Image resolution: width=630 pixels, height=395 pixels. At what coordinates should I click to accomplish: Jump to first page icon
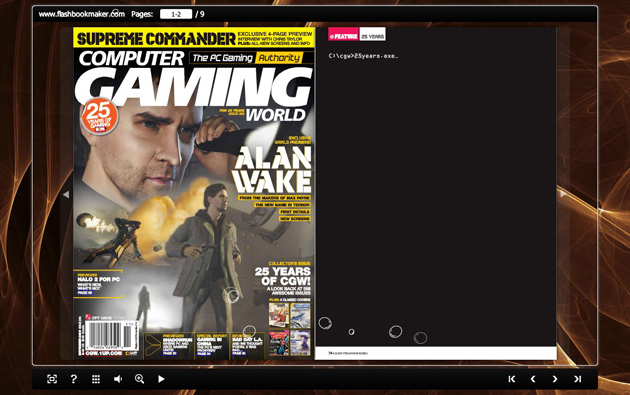coord(511,379)
